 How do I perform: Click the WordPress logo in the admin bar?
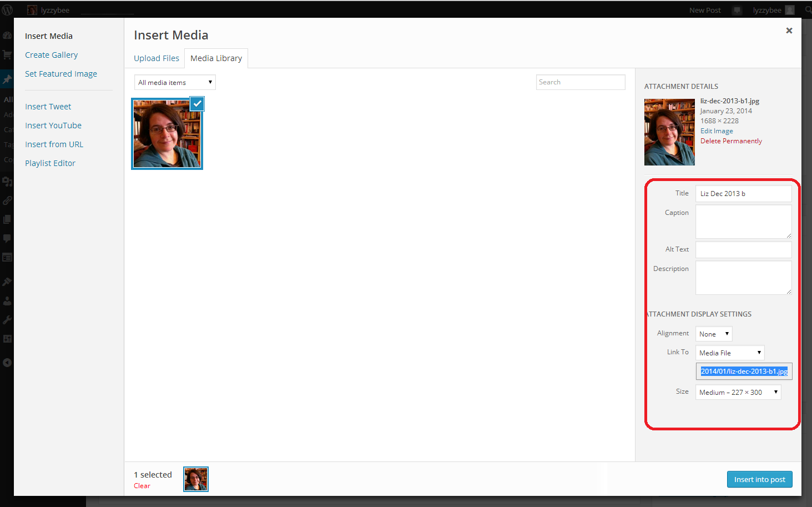pyautogui.click(x=7, y=10)
